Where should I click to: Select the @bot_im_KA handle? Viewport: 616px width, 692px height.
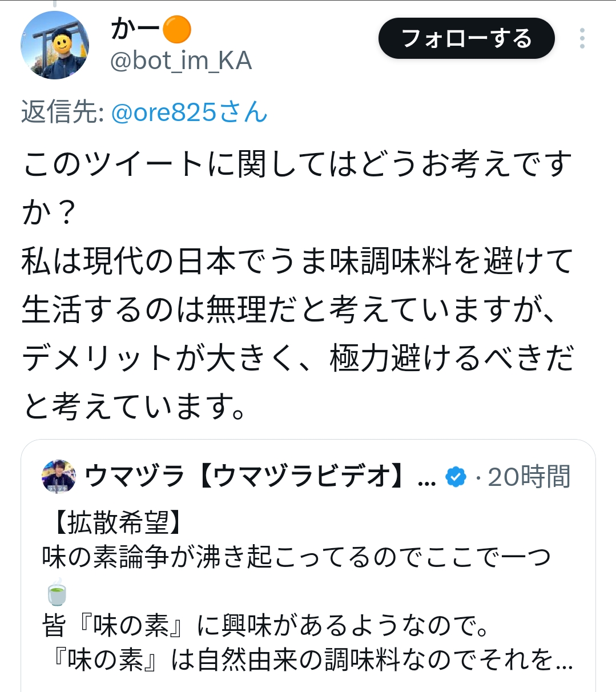(x=181, y=61)
